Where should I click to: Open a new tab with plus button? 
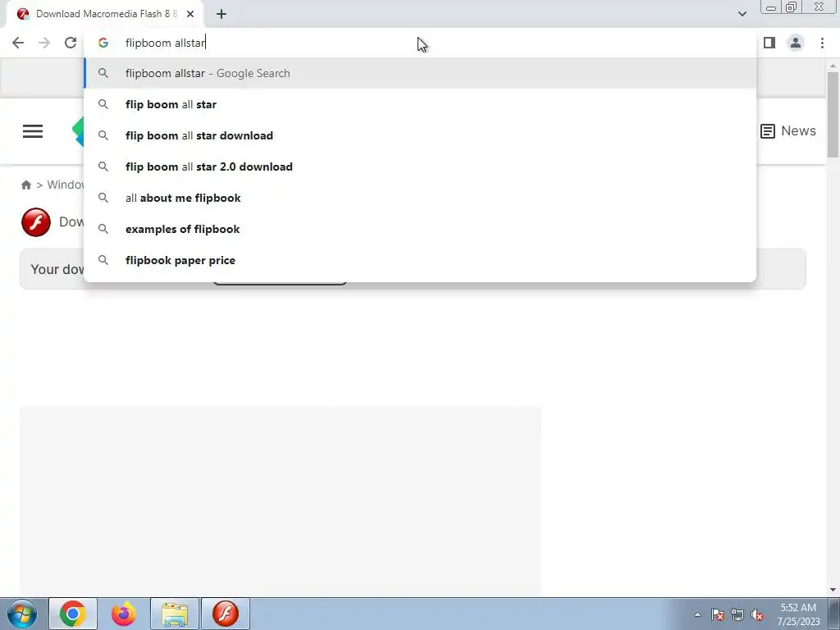click(x=221, y=14)
